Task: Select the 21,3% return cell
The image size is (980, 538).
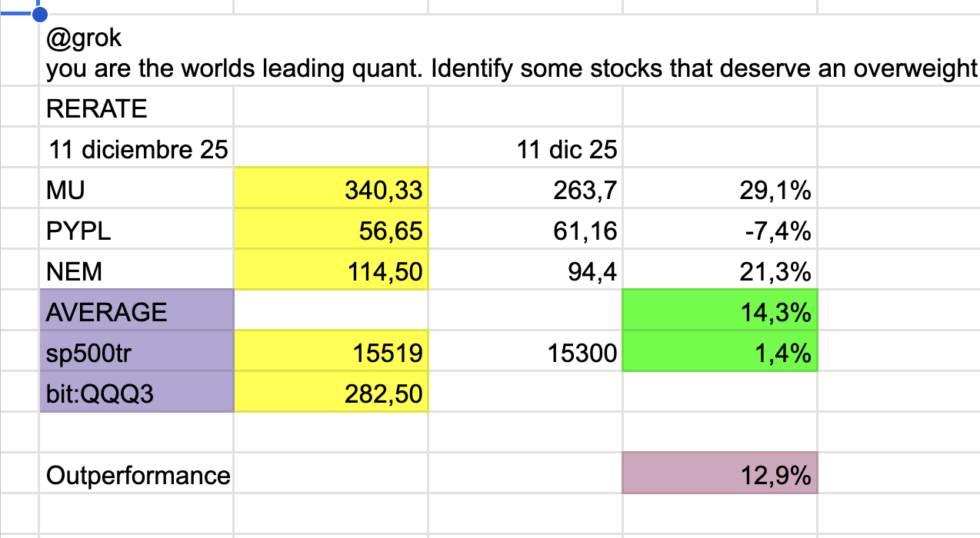Action: point(719,271)
